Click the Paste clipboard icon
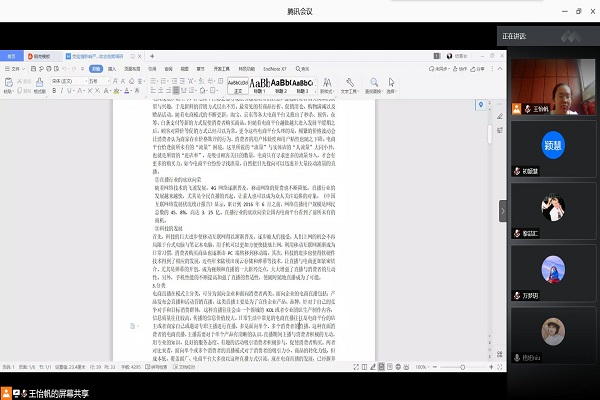The height and width of the screenshot is (400, 600). point(8,82)
